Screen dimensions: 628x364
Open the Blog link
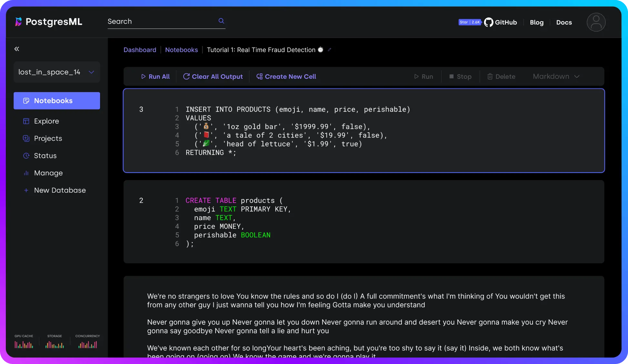point(537,22)
